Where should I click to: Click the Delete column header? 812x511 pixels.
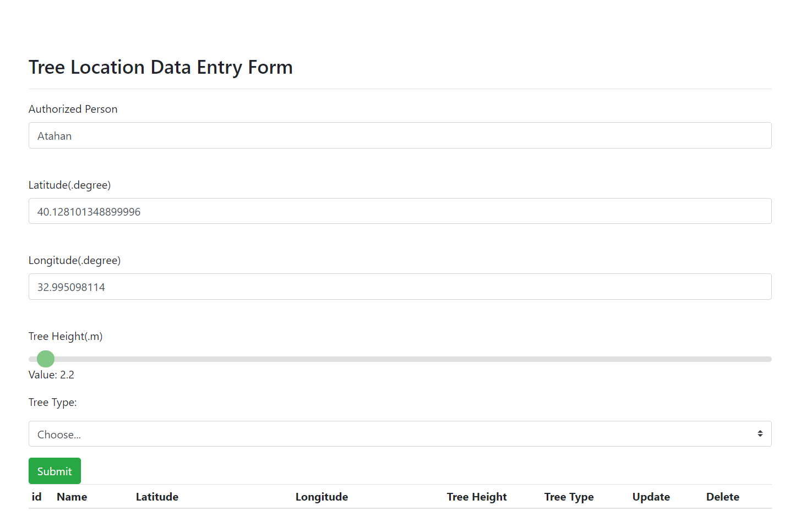tap(722, 497)
